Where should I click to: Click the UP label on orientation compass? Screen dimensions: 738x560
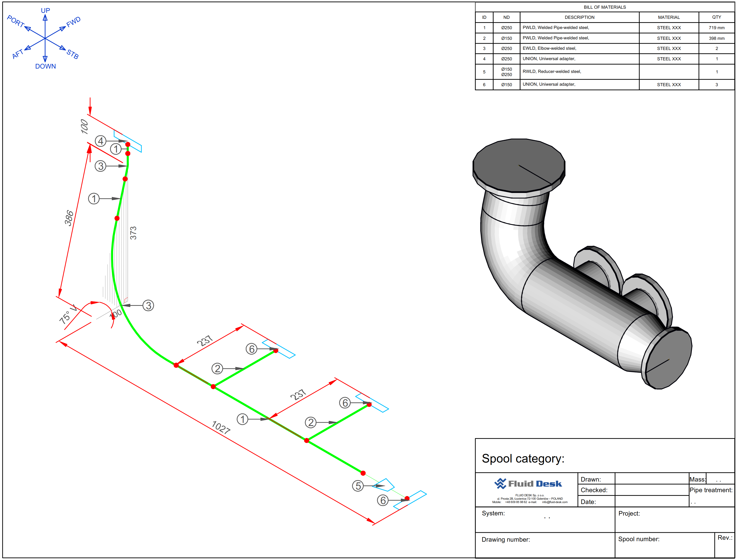[x=45, y=10]
